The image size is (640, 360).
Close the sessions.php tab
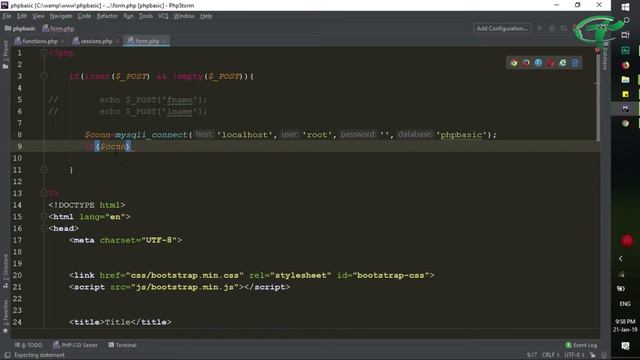click(118, 41)
